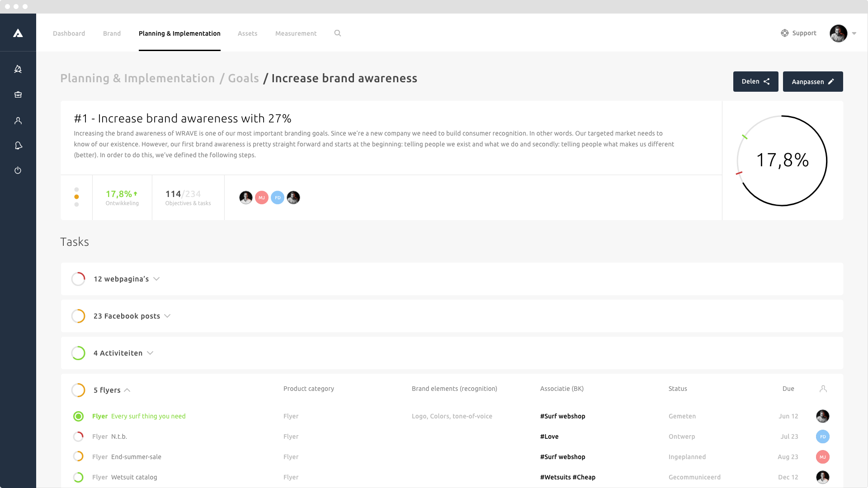Open the user profile icon in sidebar
The height and width of the screenshot is (488, 868).
pyautogui.click(x=18, y=121)
